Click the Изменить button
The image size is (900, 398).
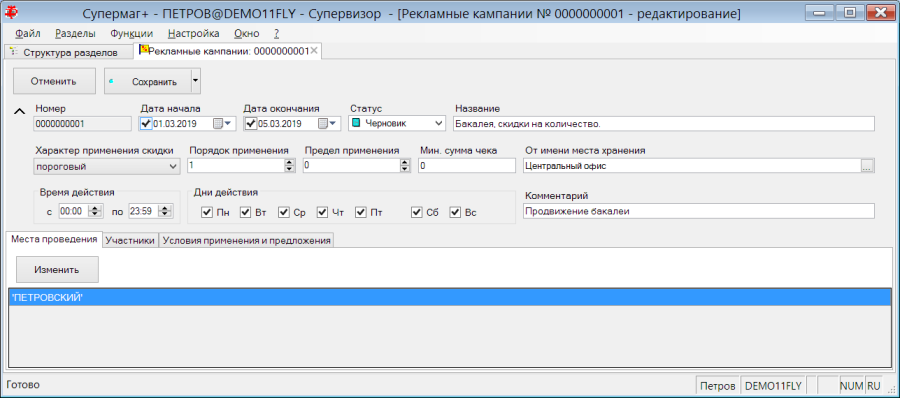[57, 269]
